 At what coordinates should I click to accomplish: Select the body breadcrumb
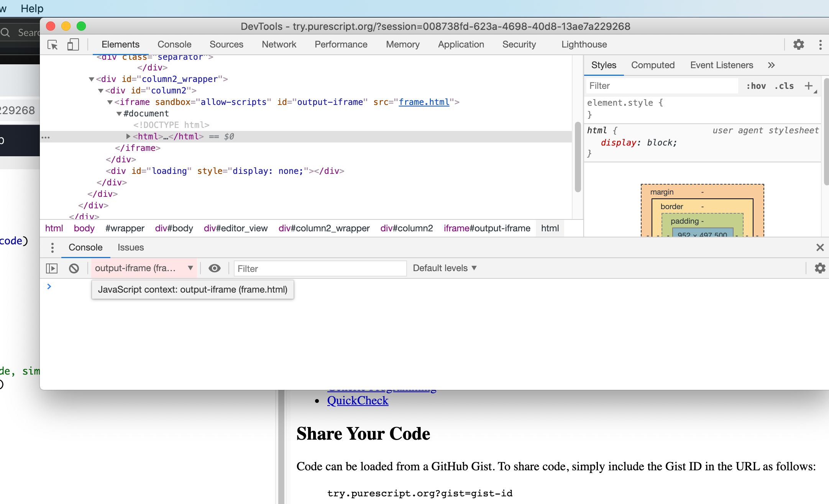(x=84, y=228)
